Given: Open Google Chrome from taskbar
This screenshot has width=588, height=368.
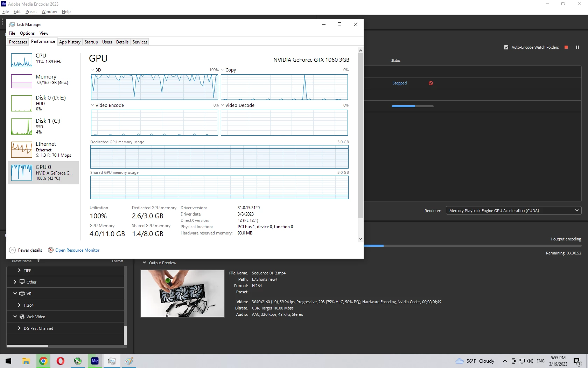Looking at the screenshot, I should pos(43,361).
